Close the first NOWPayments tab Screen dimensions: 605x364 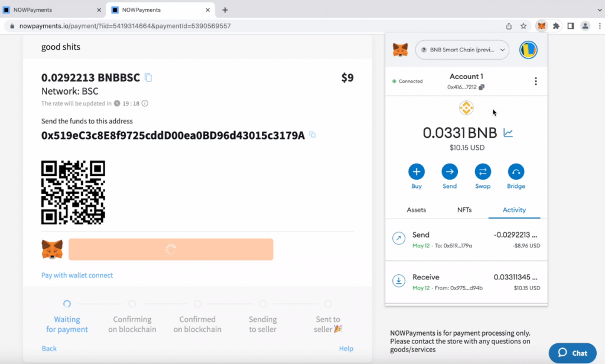[x=99, y=10]
